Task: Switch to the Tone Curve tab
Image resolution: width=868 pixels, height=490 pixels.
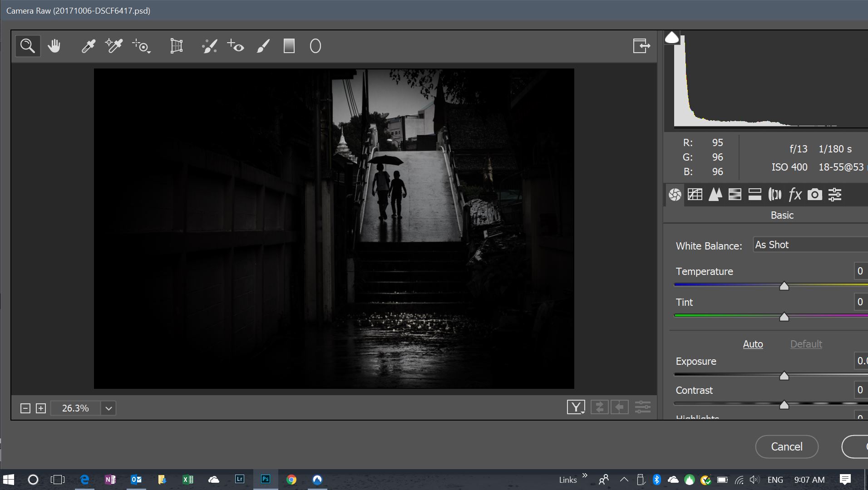Action: (x=695, y=194)
